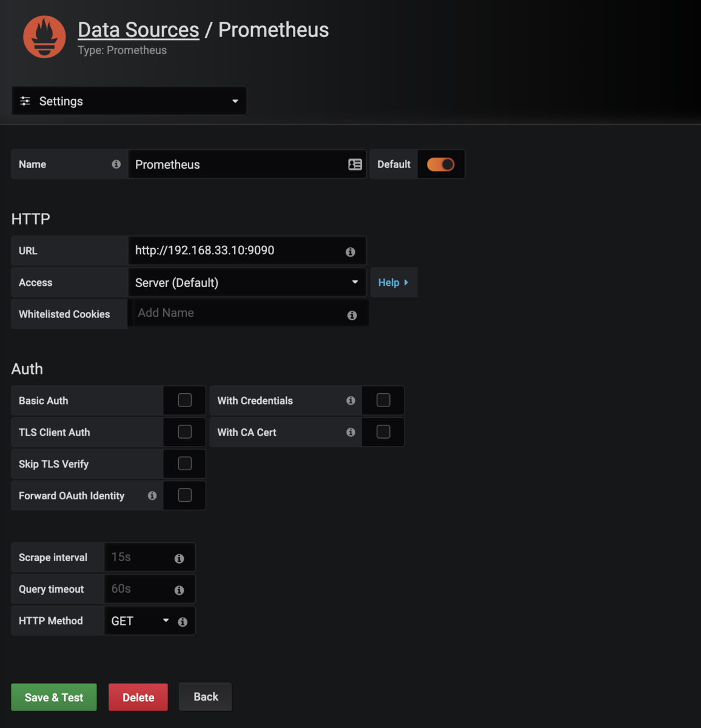Click the Back button
This screenshot has height=728, width=701.
tap(206, 696)
